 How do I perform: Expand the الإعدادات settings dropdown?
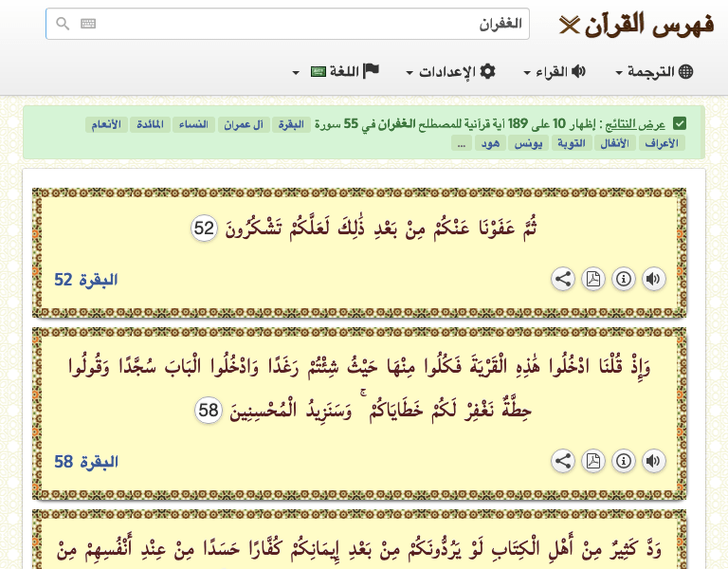tap(450, 71)
